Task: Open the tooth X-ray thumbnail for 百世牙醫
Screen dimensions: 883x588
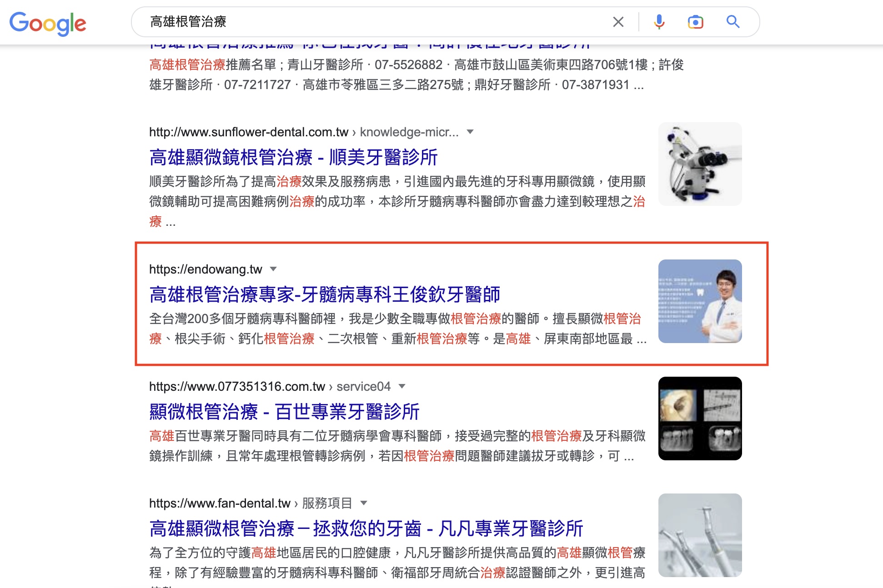Action: coord(700,419)
